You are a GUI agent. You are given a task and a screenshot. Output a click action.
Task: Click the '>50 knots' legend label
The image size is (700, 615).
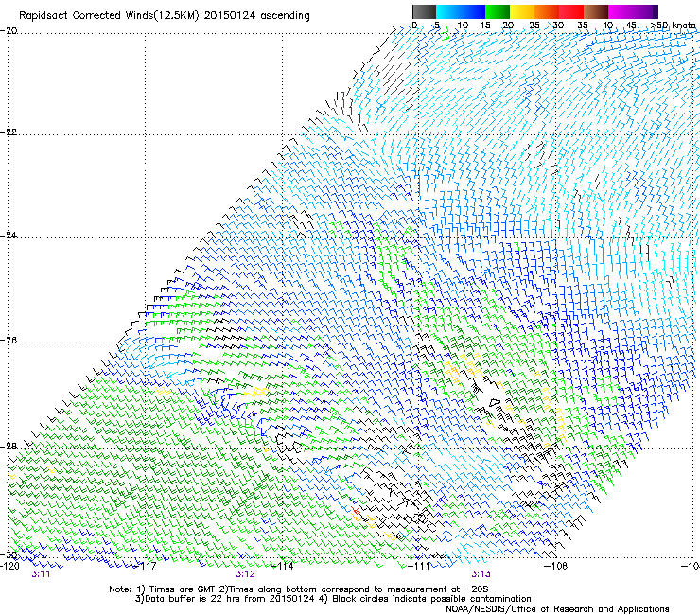click(673, 26)
